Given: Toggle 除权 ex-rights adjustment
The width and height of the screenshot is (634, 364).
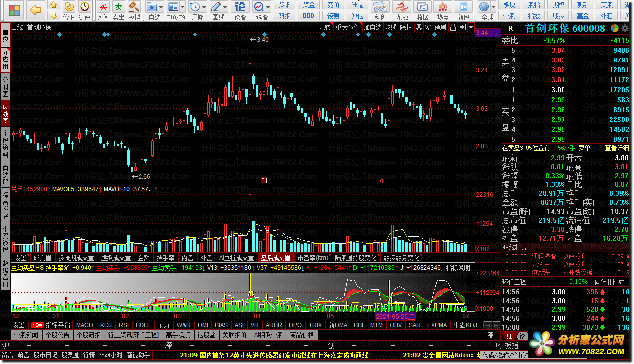Looking at the screenshot, I should 406,28.
